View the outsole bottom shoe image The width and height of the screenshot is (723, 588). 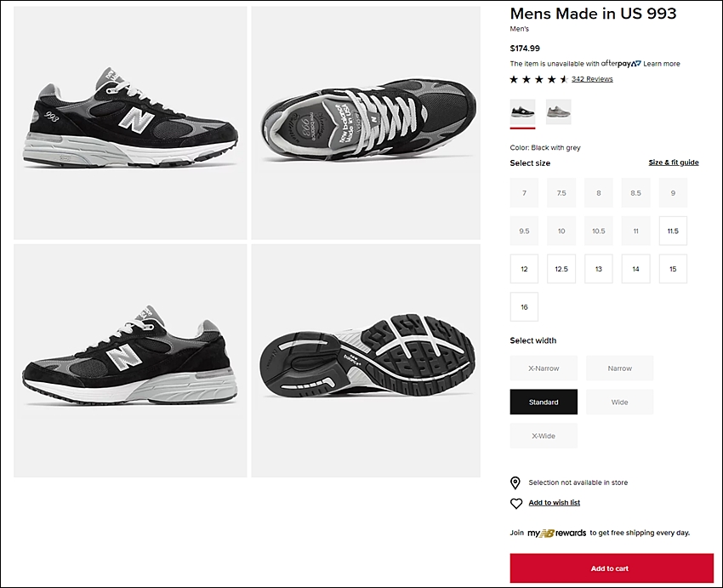pos(366,361)
